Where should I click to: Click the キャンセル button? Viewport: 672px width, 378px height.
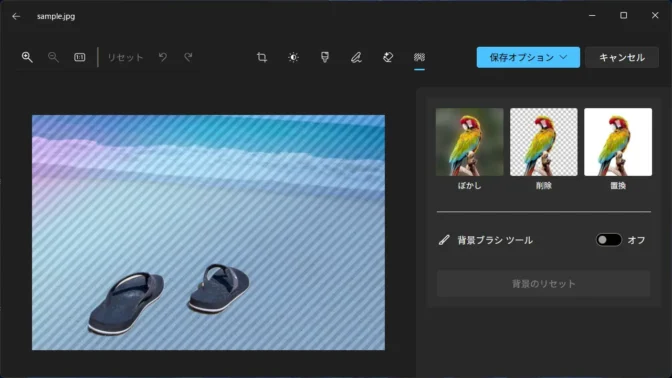pyautogui.click(x=622, y=57)
